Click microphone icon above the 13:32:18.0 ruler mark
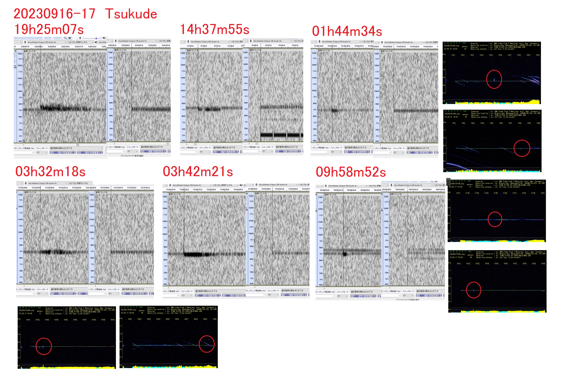This screenshot has width=570, height=392. pyautogui.click(x=26, y=183)
